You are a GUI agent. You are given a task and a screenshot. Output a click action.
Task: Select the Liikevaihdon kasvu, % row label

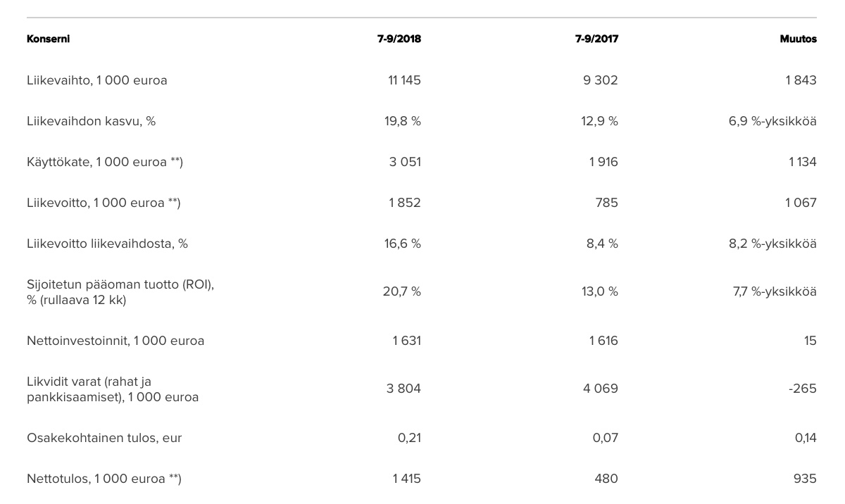(x=92, y=121)
